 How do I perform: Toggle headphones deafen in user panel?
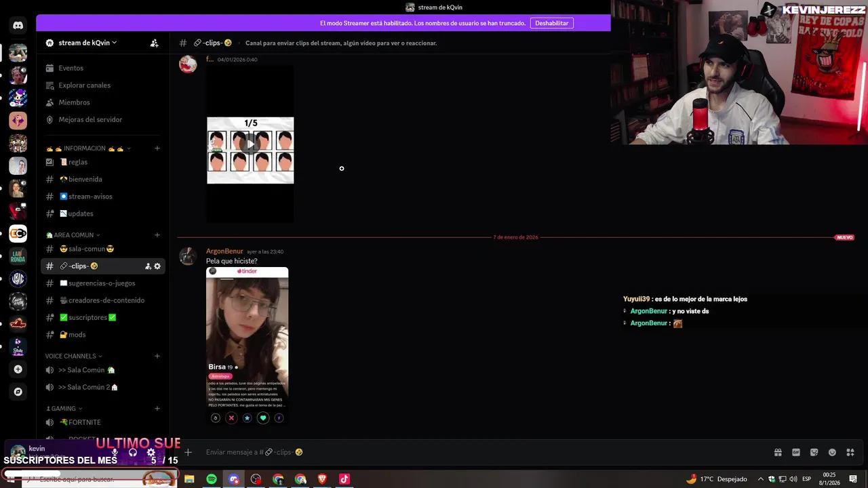(x=133, y=452)
